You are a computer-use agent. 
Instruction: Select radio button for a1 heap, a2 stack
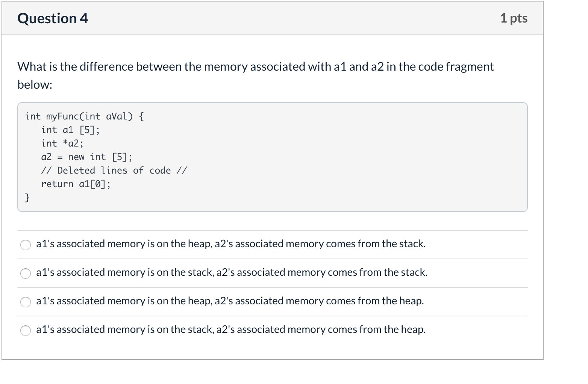(x=26, y=245)
